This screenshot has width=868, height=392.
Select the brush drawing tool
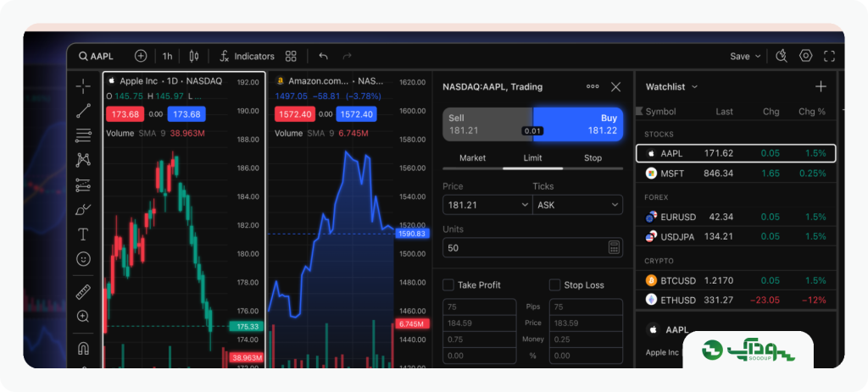[83, 209]
